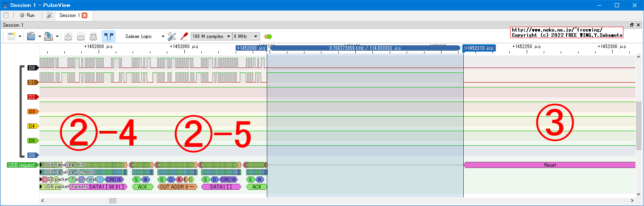Click the red probe channels icon
This screenshot has height=206, width=644.
click(184, 36)
